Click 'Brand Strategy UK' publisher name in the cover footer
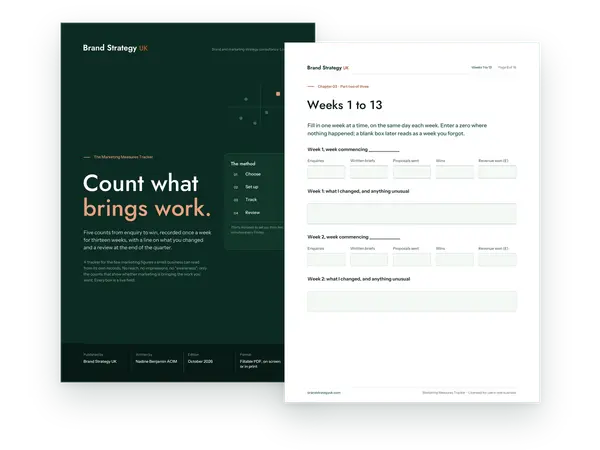600x450 pixels. coord(100,361)
